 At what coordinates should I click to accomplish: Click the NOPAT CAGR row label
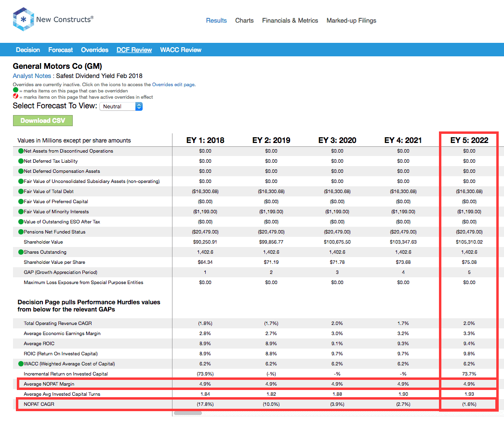[39, 404]
